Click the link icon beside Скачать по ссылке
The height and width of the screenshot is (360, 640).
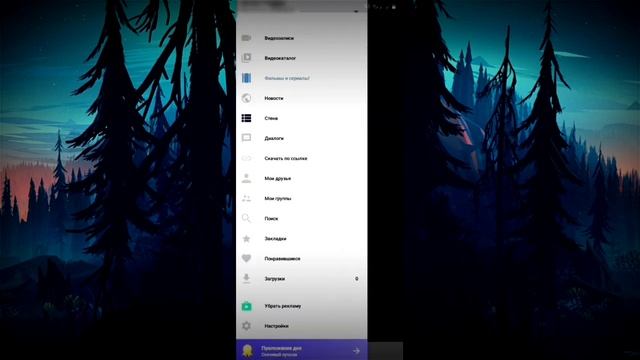pos(246,158)
